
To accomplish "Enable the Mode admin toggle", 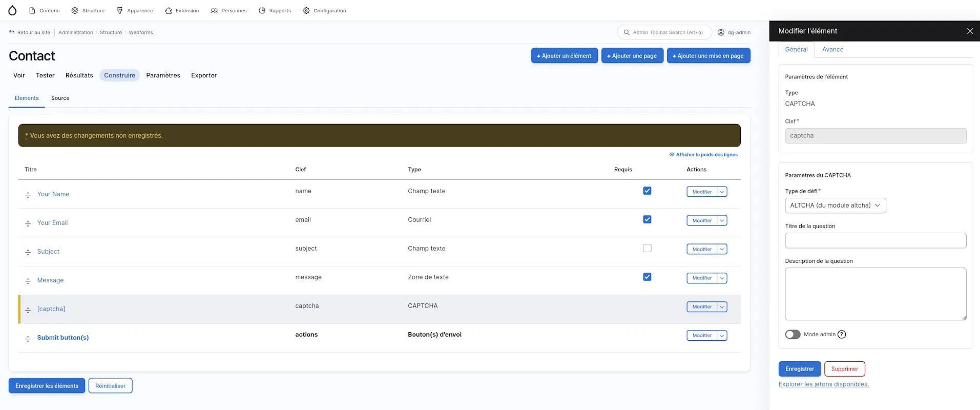I will coord(793,335).
